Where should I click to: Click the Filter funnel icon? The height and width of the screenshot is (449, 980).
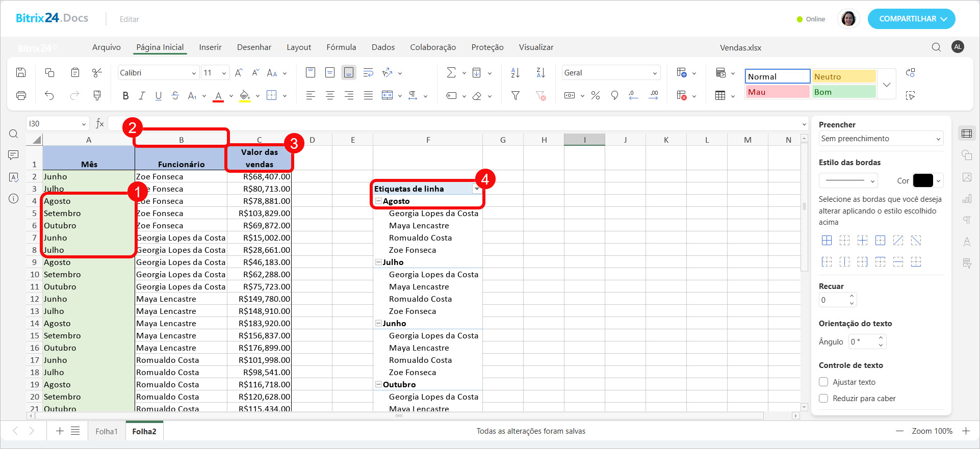click(x=515, y=95)
